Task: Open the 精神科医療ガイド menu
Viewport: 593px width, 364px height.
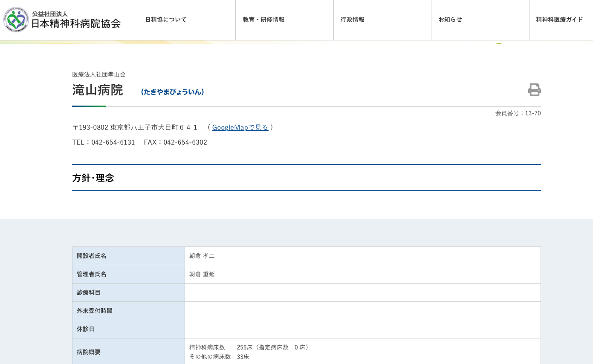Action: [x=561, y=20]
